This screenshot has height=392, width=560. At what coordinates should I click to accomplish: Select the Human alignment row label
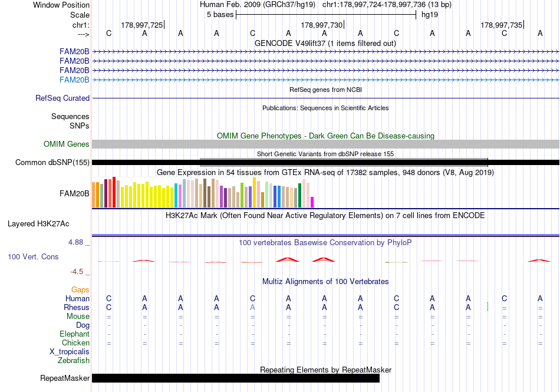pos(77,298)
